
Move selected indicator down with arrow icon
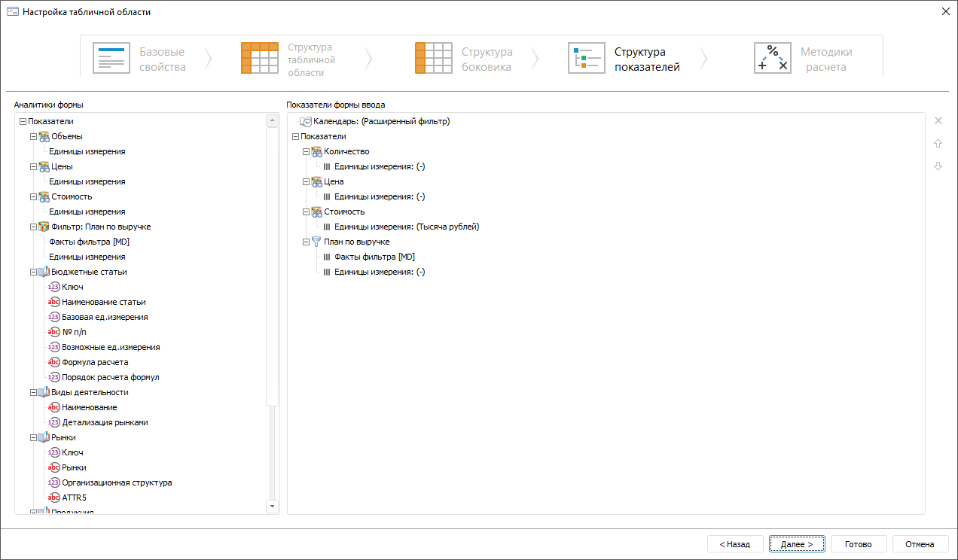coord(938,166)
